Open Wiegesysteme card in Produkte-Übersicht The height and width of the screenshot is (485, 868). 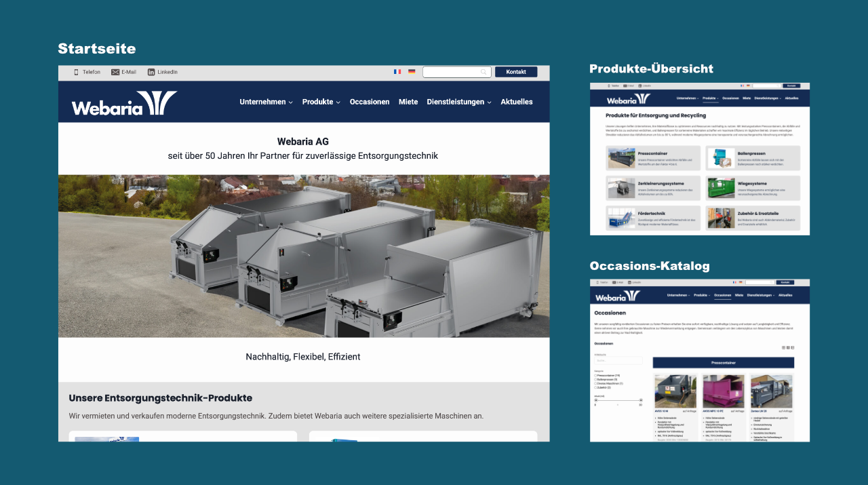coord(753,188)
